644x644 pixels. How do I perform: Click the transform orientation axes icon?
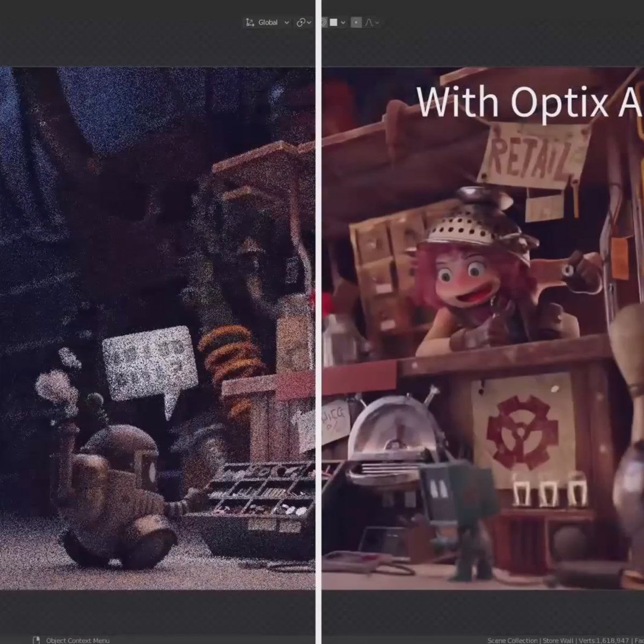(x=250, y=23)
